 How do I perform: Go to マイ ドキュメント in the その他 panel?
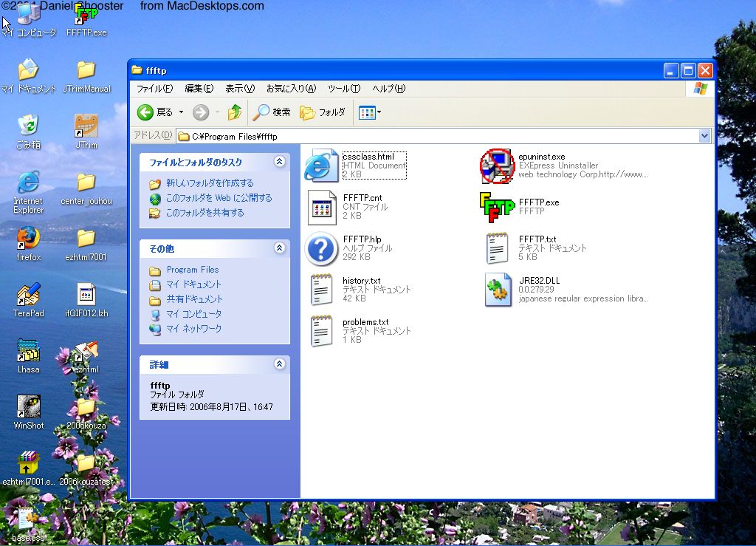[193, 284]
